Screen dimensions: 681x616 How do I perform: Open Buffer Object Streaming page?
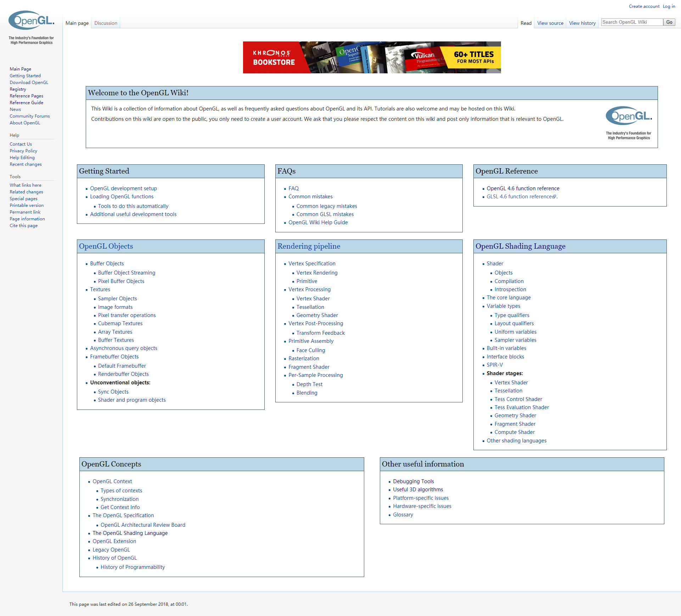coord(126,273)
